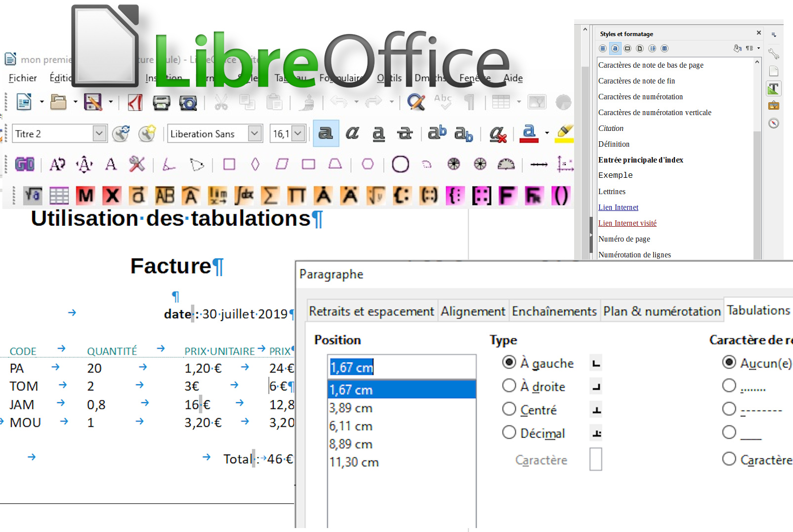
Task: Insert integral formula symbol
Action: coord(244,196)
